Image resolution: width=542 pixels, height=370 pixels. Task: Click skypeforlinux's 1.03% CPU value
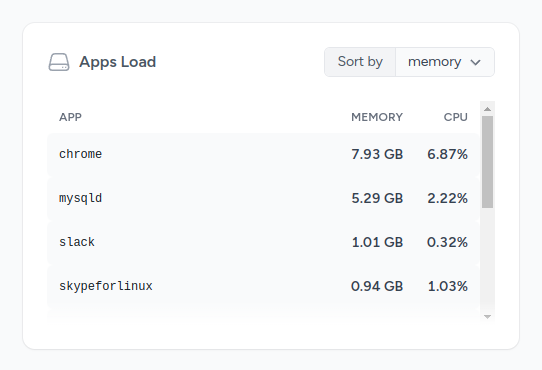point(448,286)
